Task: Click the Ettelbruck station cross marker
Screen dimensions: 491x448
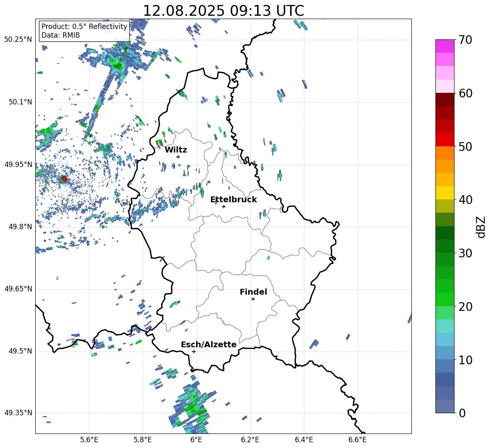Action: pos(224,206)
